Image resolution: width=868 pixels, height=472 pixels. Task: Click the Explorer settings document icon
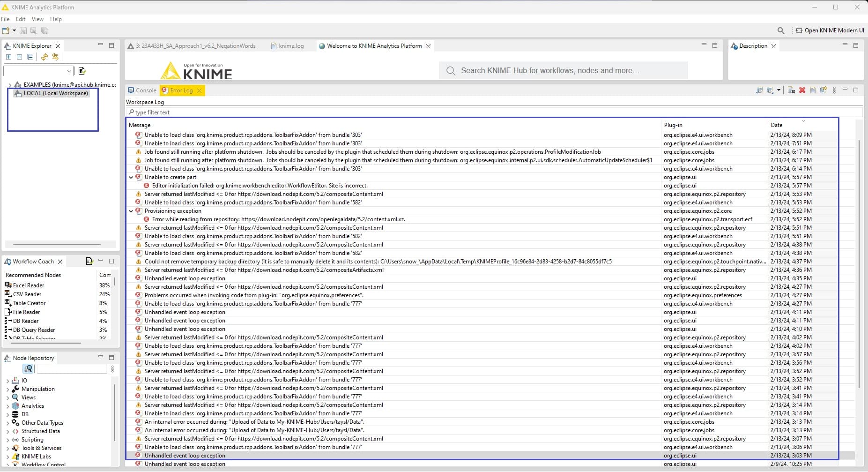coord(82,71)
